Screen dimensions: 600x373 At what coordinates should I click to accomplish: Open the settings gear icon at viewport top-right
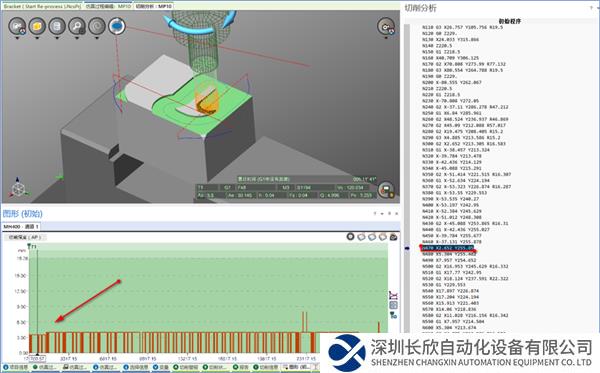point(386,26)
